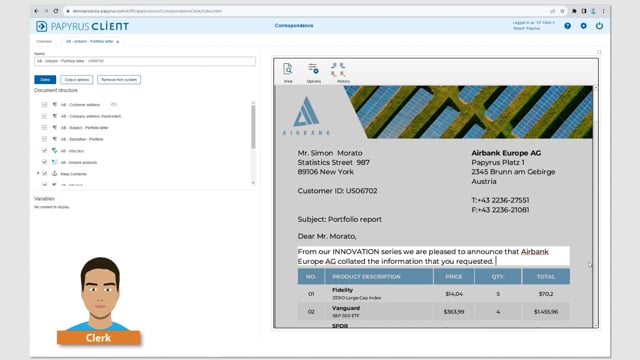Click paragraph icon of AB - Subject row
Image resolution: width=640 pixels, height=360 pixels.
click(54, 127)
